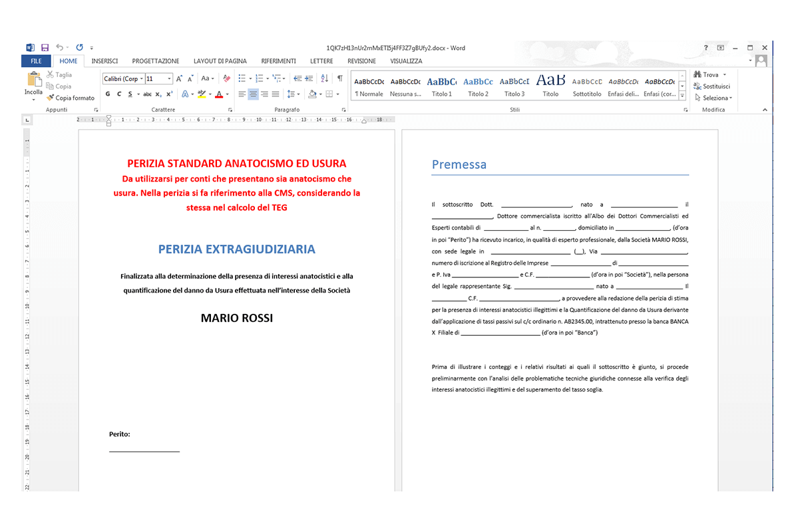The image size is (794, 532).
Task: Apply the Sottotitolo style
Action: (587, 86)
